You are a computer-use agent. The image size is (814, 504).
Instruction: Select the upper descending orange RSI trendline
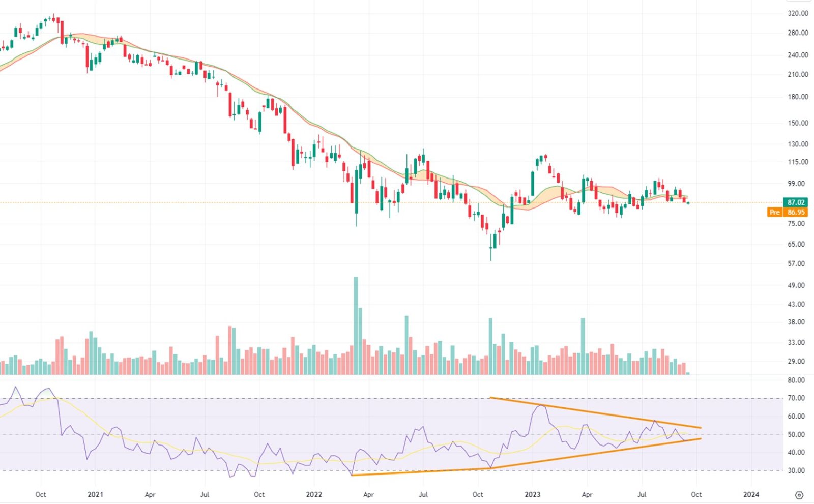(595, 412)
